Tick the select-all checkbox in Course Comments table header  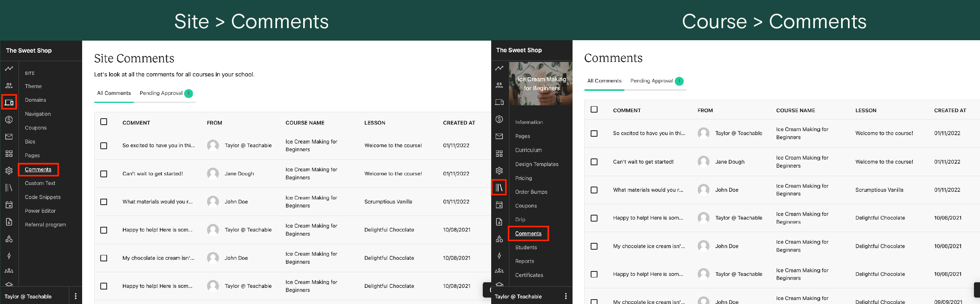(594, 109)
